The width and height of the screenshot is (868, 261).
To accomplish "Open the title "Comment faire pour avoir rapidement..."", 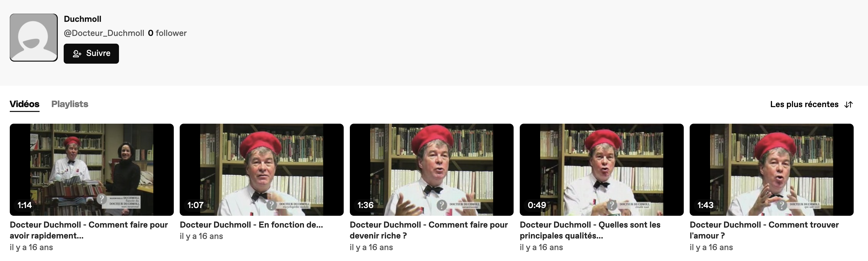I will [89, 230].
